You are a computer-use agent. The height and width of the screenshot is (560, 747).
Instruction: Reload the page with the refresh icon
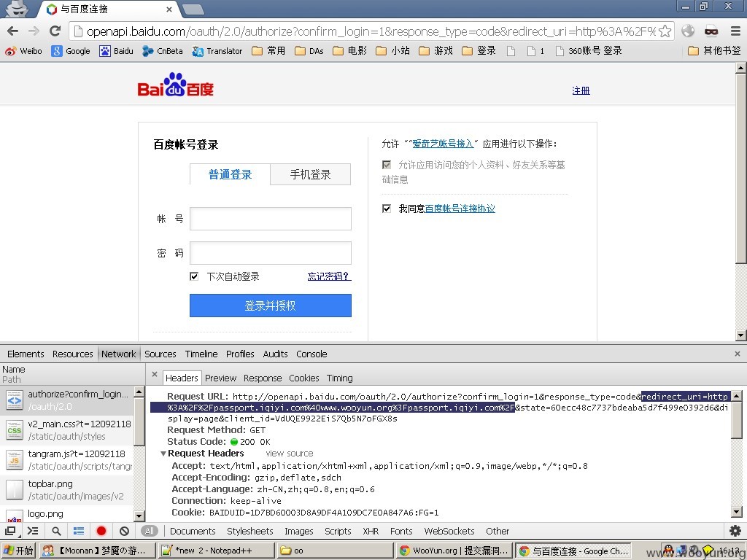click(55, 31)
